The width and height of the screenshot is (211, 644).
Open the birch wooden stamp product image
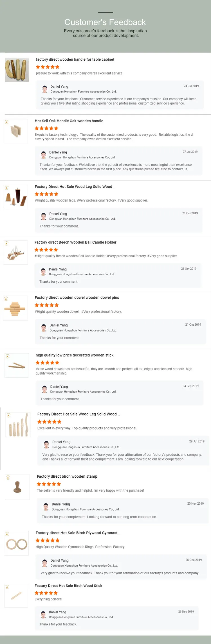coord(17,487)
